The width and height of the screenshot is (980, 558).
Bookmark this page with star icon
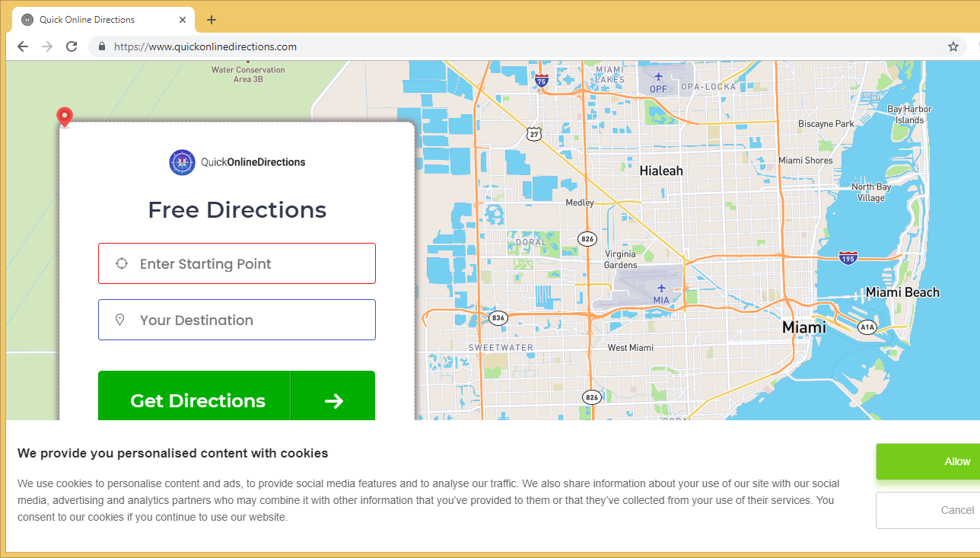tap(953, 46)
